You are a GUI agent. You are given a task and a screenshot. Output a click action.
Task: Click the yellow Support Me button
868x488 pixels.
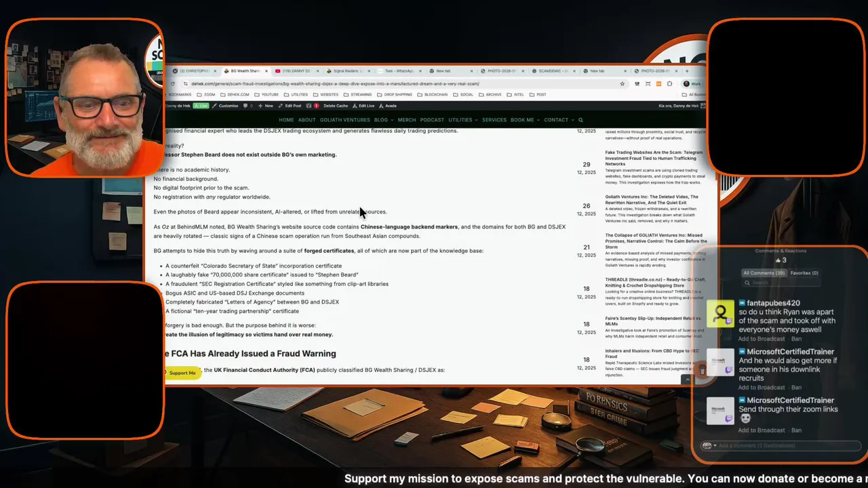point(182,373)
